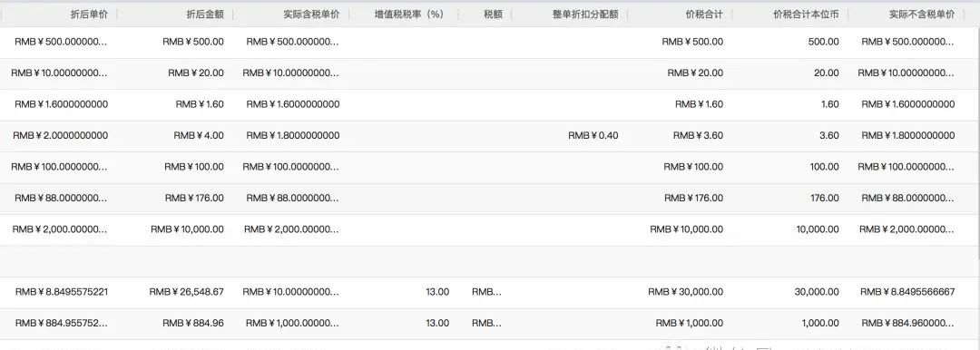This screenshot has height=350, width=980.
Task: Select RMB¥20.00 in the 价税合计 column
Action: (695, 73)
